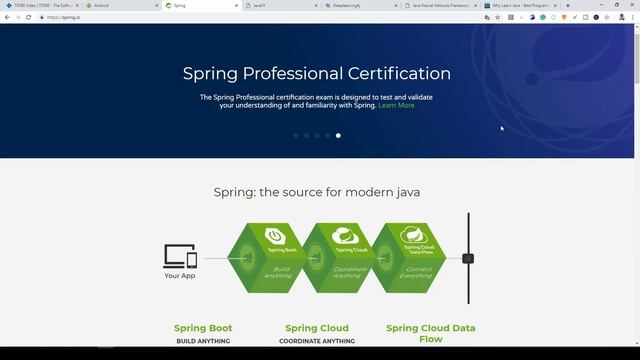Switch to the TIOBE Index tab
This screenshot has width=640, height=360.
(41, 6)
